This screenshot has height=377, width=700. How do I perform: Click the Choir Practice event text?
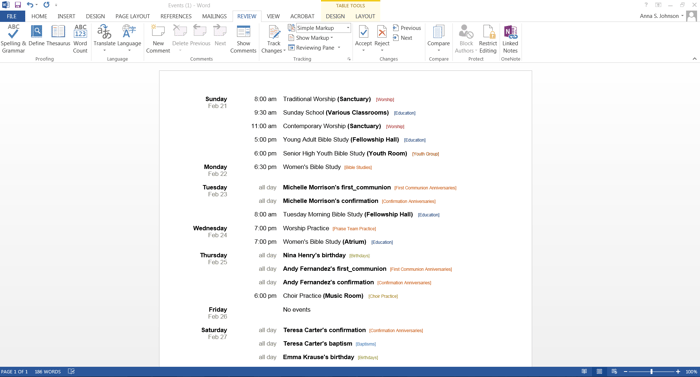pos(323,296)
